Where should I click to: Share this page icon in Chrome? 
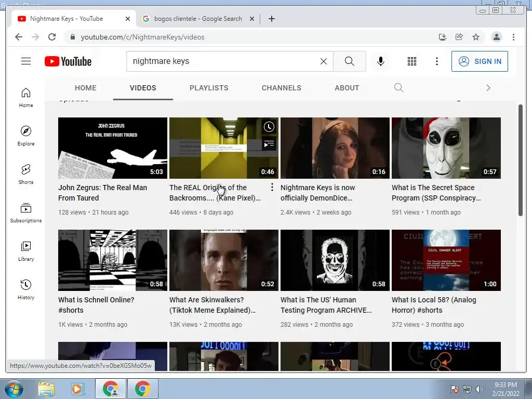(x=459, y=37)
